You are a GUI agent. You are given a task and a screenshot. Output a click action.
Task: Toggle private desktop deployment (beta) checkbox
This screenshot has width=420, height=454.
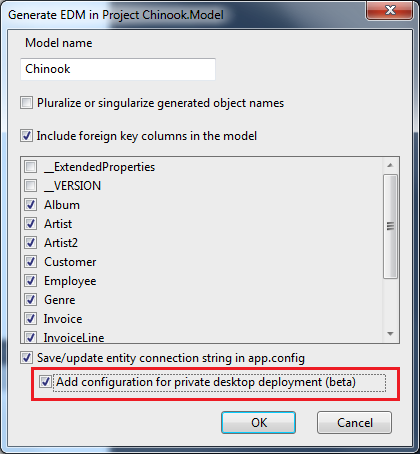click(x=45, y=382)
